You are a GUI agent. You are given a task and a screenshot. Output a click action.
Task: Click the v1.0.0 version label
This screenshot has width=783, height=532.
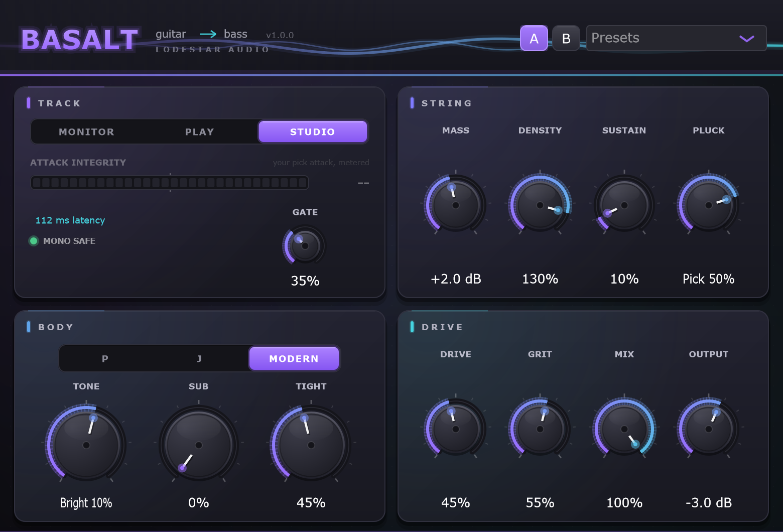(280, 35)
